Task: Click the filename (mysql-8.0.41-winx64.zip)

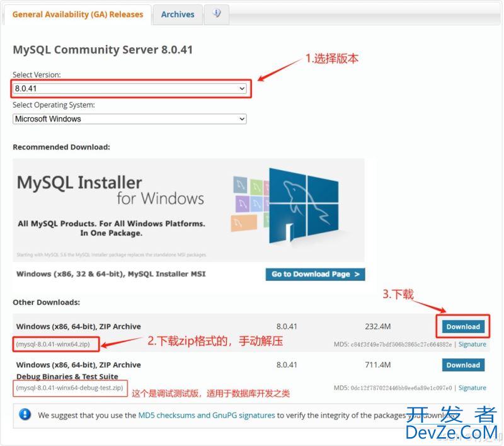Action: click(x=53, y=344)
